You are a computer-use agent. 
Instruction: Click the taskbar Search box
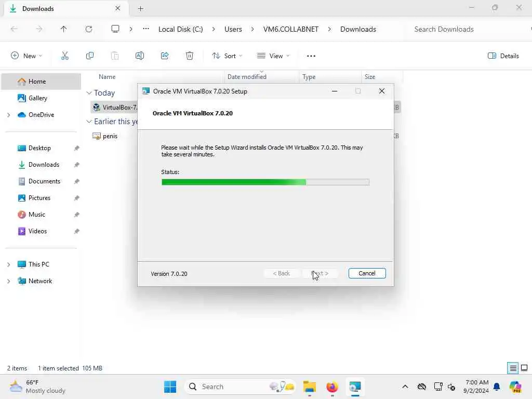click(240, 387)
